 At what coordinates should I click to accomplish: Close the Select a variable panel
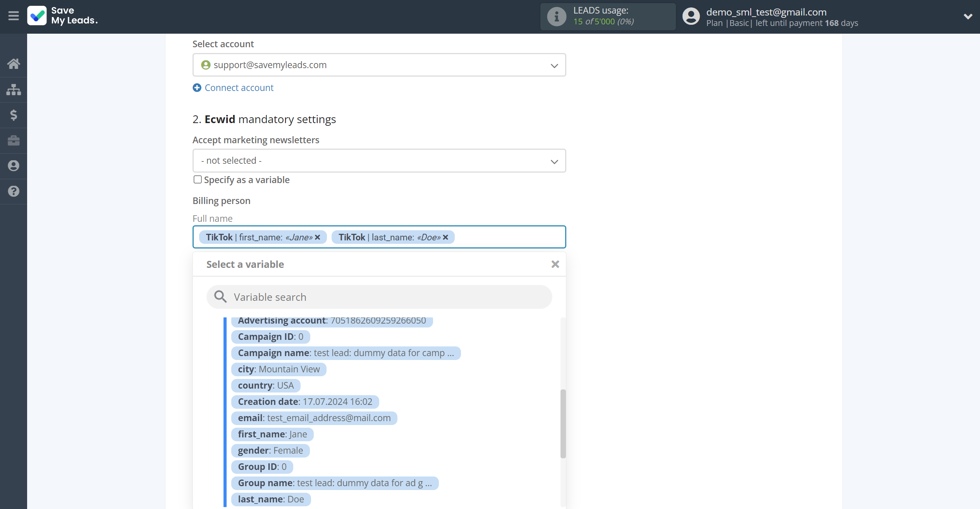point(555,264)
